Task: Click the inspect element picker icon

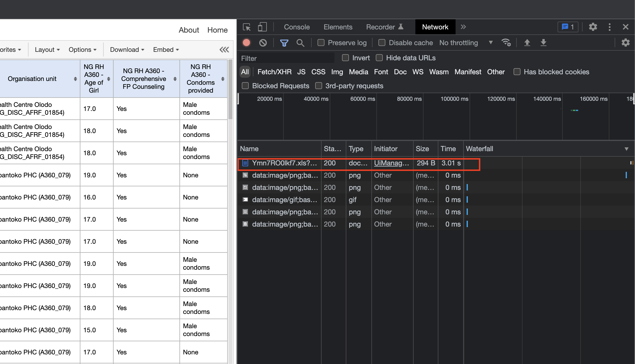Action: pos(247,27)
